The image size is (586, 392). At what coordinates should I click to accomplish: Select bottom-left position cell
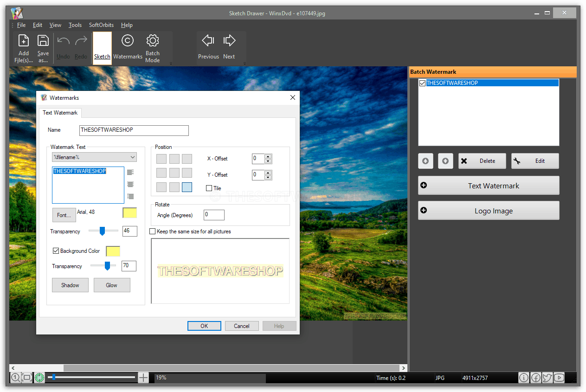pos(161,187)
